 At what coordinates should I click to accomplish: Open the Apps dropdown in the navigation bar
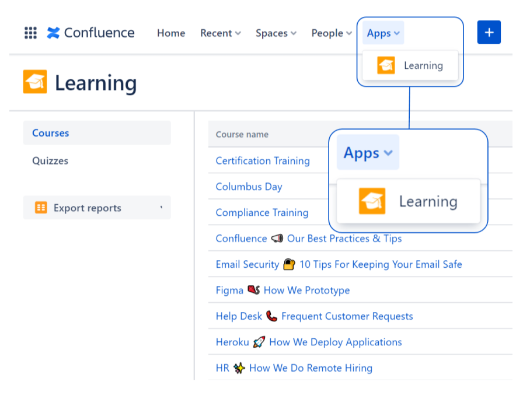382,33
